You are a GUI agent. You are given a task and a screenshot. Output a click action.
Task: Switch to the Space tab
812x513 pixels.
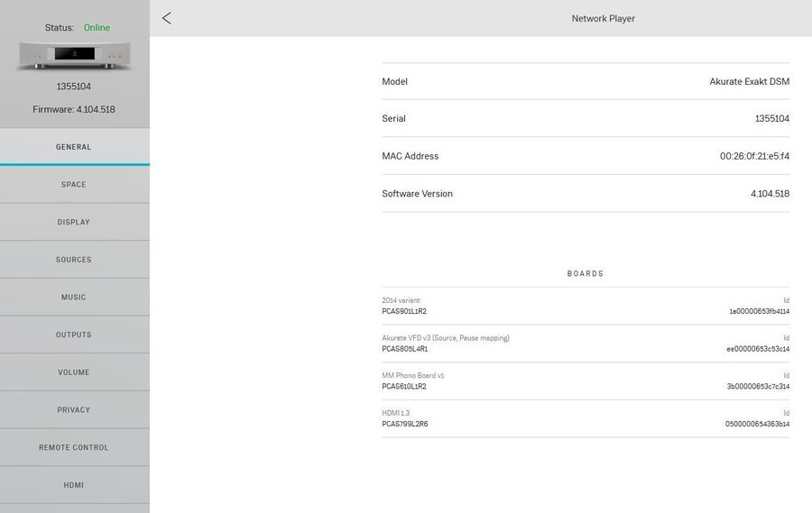(74, 185)
